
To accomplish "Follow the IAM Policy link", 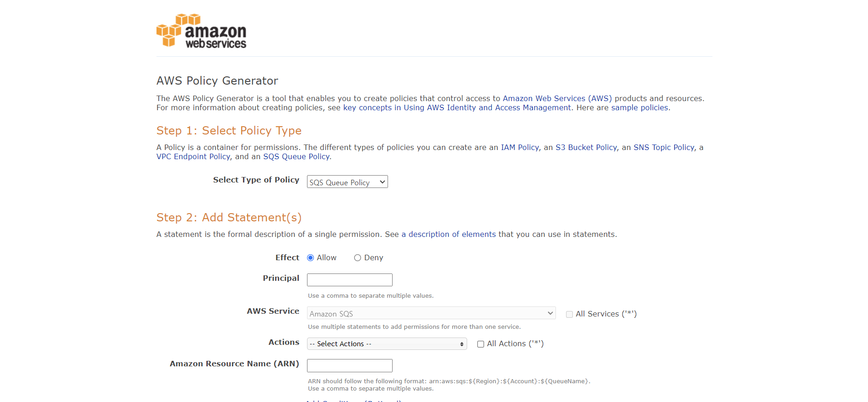I will tap(520, 147).
